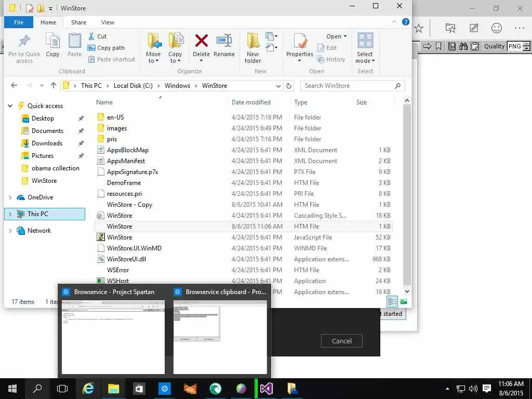The width and height of the screenshot is (532, 399).
Task: Switch to View ribbon tab
Action: 108,22
